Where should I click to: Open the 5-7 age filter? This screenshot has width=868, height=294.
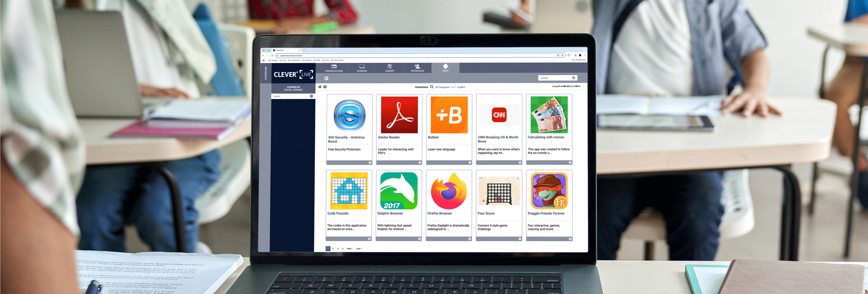click(454, 87)
